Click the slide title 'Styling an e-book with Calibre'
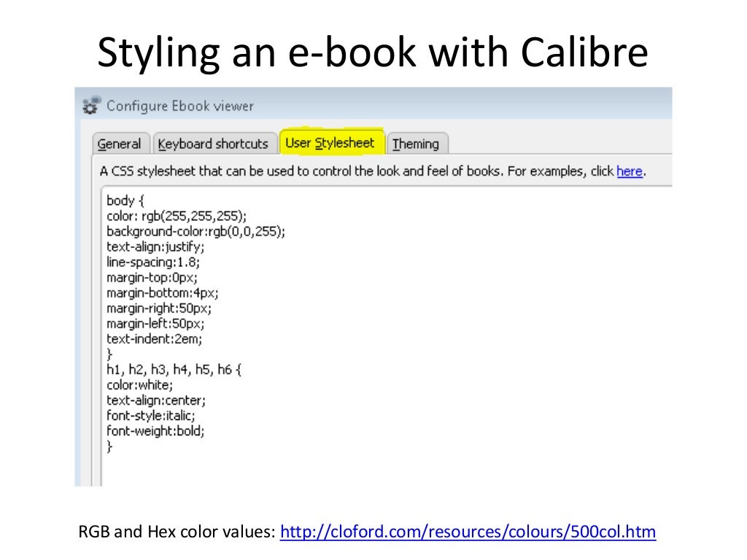 pos(373,52)
